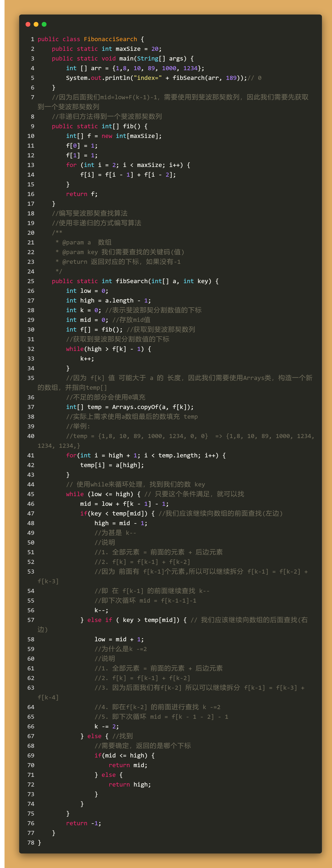Click line number 45 in the gutter
Screen dimensions: 332x868
point(31,494)
